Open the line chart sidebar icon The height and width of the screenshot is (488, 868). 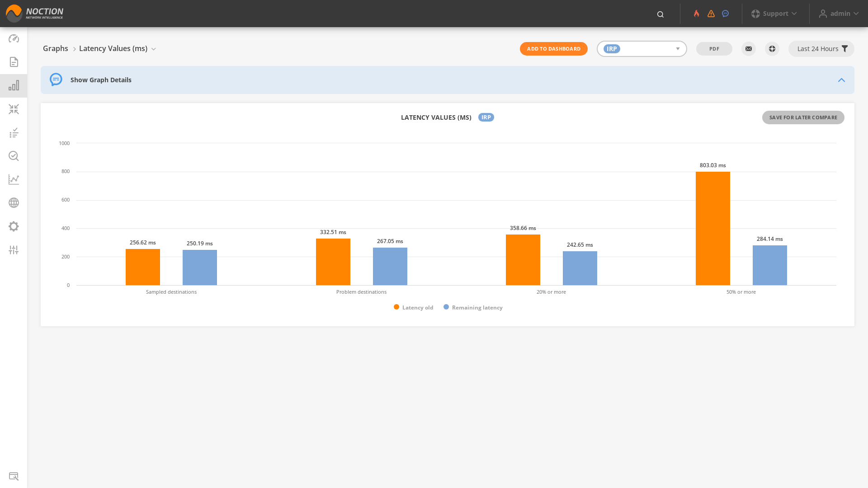[x=14, y=179]
